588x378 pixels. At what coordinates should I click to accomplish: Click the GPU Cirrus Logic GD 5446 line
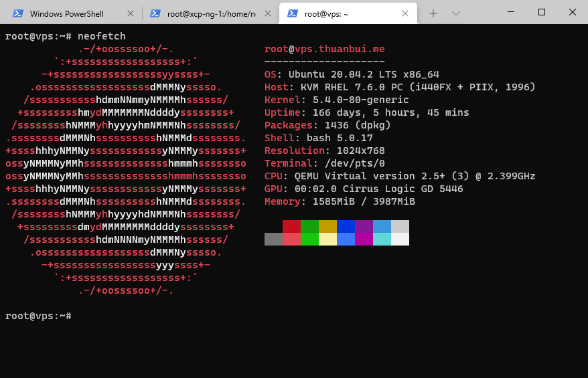[364, 189]
